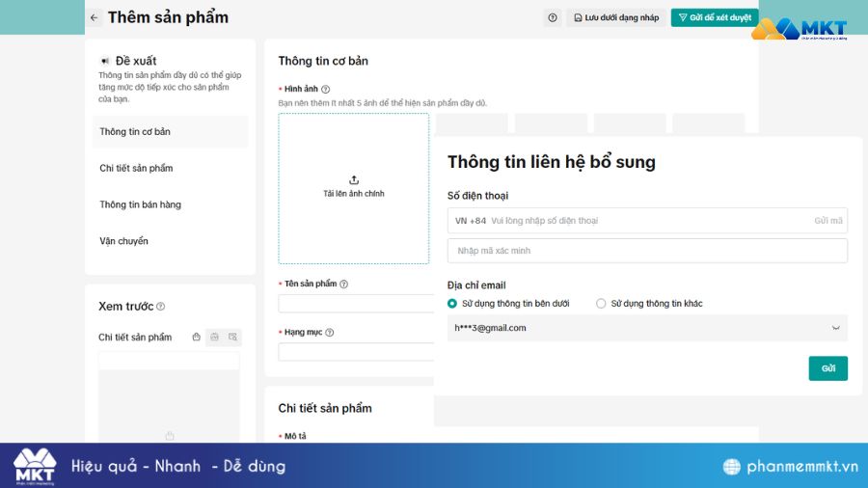
Task: Focus the Nhập mã xác minh field
Action: tap(647, 251)
